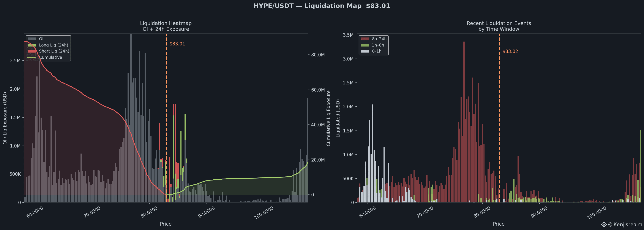Viewport: 644px width, 230px height.
Task: Select the heatmap's "70.0000" price tick
Action: coord(92,212)
